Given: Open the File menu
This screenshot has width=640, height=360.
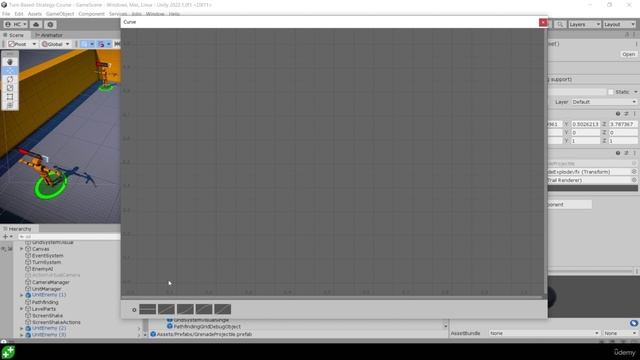Looking at the screenshot, I should coord(6,14).
